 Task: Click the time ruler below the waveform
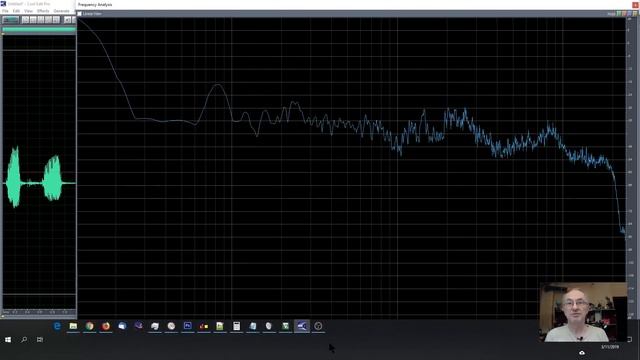[39, 312]
